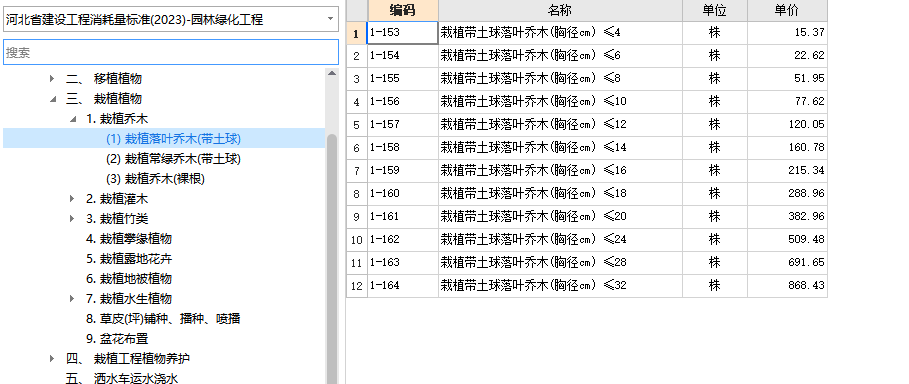
Task: Select code cell 1-158
Action: tap(403, 147)
